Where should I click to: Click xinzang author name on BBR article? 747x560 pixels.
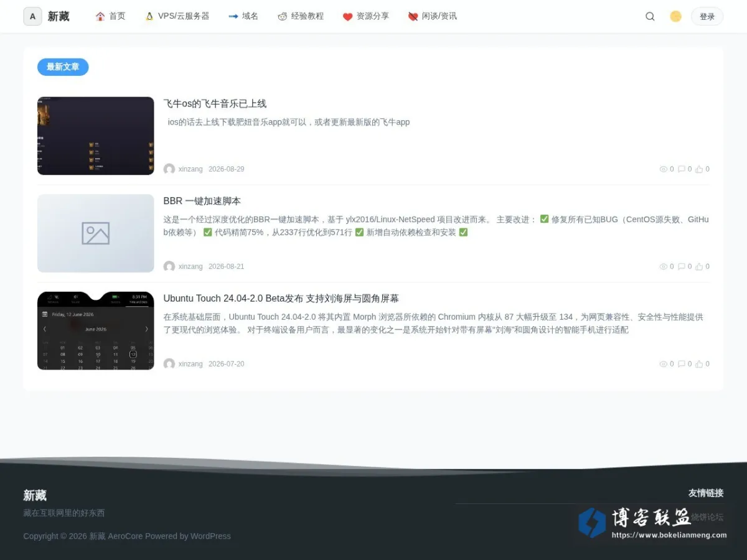tap(190, 266)
